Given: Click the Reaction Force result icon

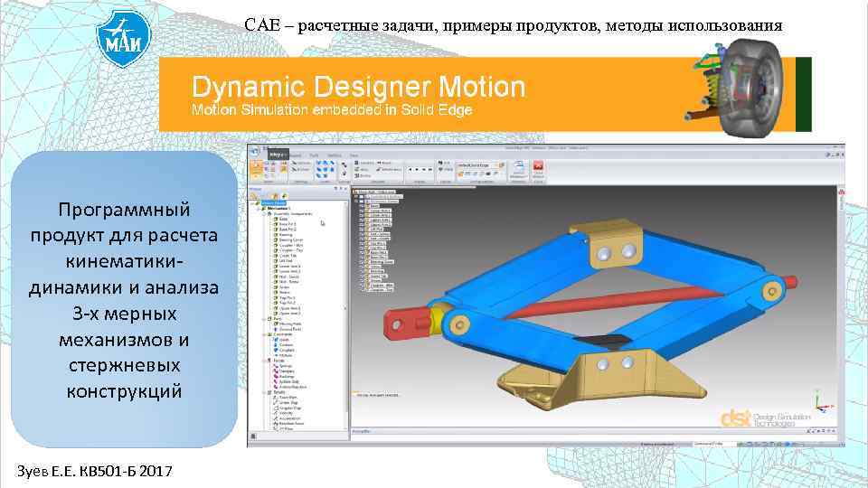Looking at the screenshot, I should (x=276, y=424).
